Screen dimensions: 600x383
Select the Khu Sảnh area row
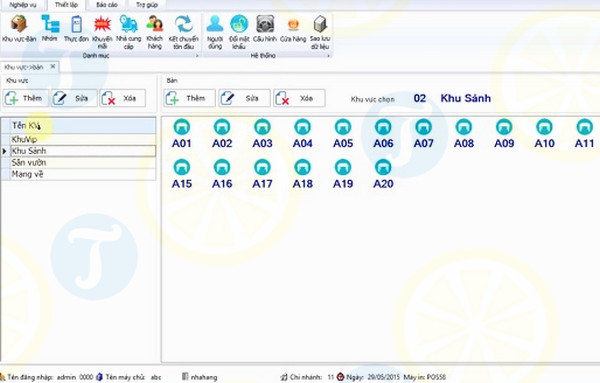(83, 151)
